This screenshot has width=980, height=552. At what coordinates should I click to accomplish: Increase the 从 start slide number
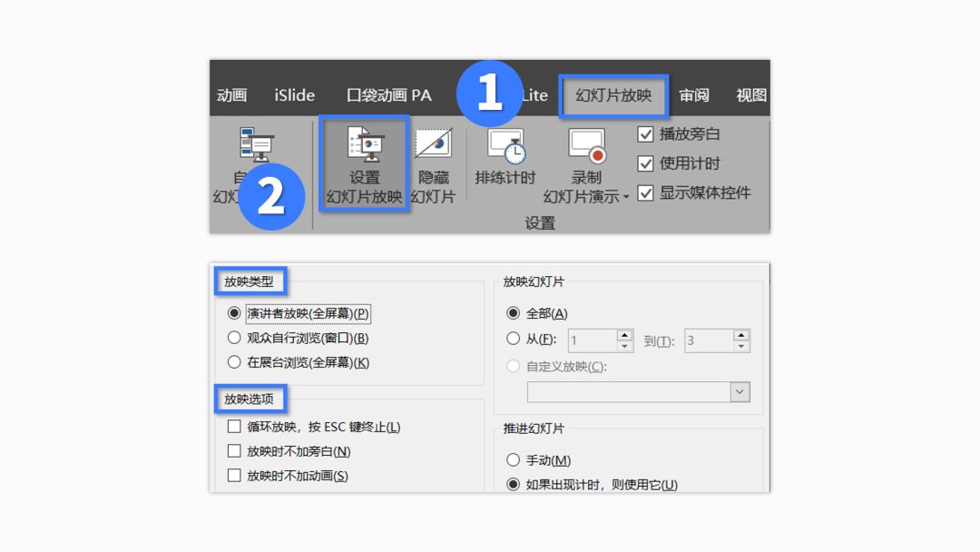pyautogui.click(x=624, y=336)
